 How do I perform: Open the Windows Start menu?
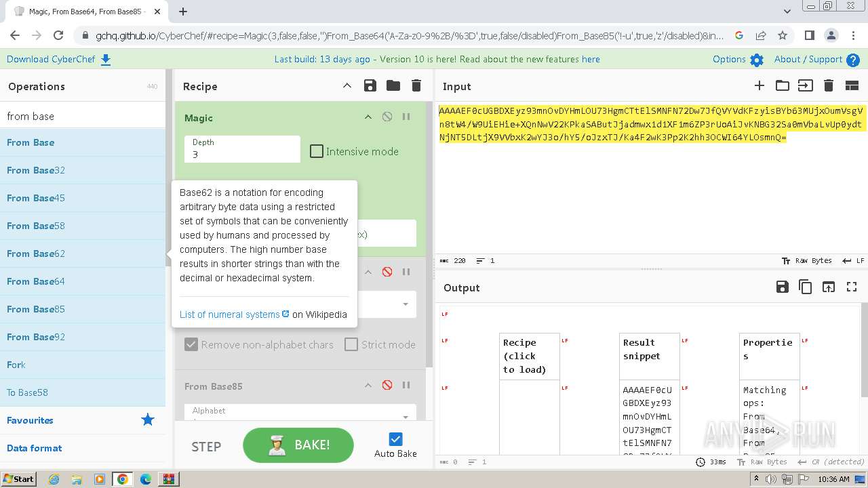pos(18,479)
